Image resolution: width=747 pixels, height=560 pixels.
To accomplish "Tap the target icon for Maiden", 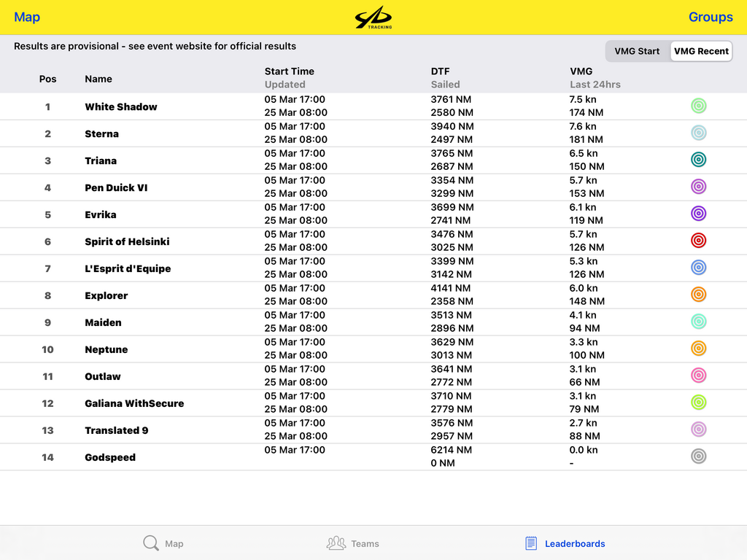I will point(698,322).
